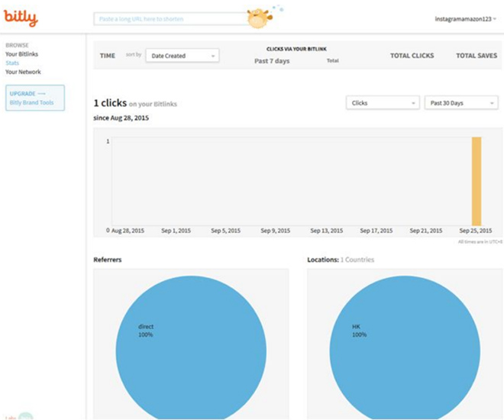Image resolution: width=504 pixels, height=420 pixels.
Task: Click the Sep 17, 2015 axis label
Action: tap(376, 231)
